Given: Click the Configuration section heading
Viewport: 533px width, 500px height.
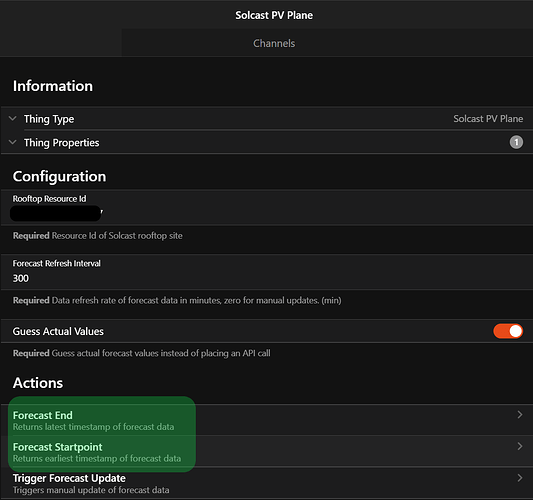Looking at the screenshot, I should coord(59,176).
